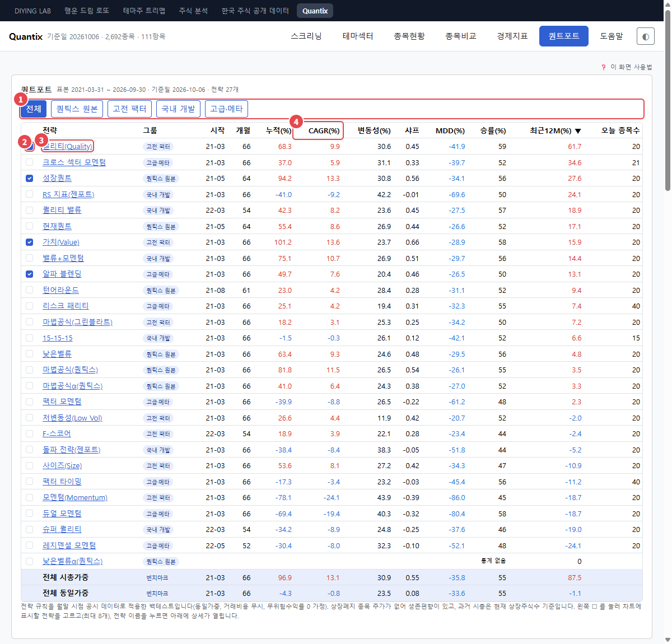This screenshot has width=672, height=644.
Task: Click the Quantix logo text
Action: tap(26, 36)
